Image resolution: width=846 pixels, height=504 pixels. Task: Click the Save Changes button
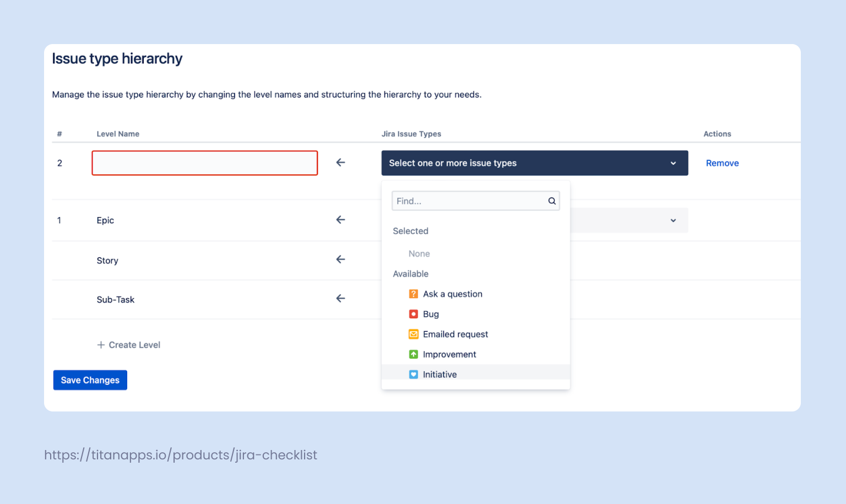tap(90, 380)
